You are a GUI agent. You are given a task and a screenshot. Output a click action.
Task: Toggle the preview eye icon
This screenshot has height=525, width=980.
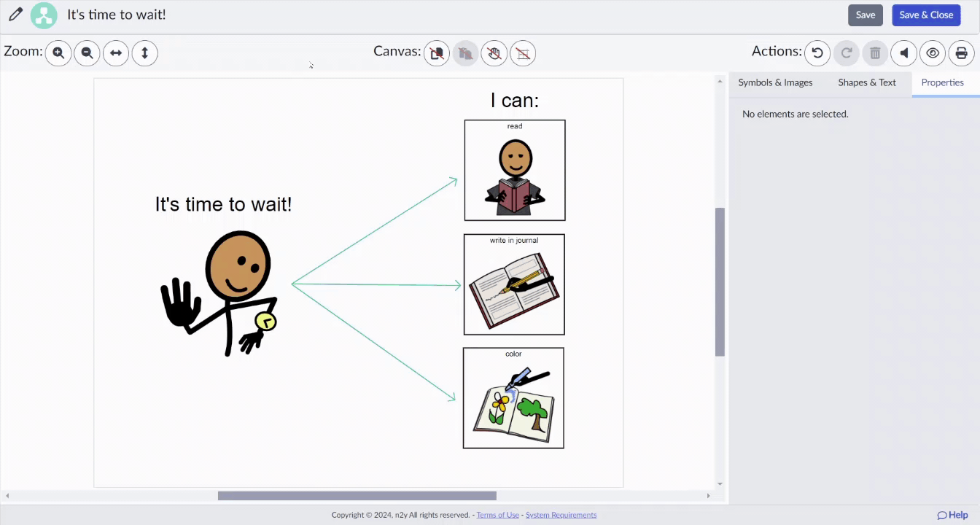click(933, 52)
